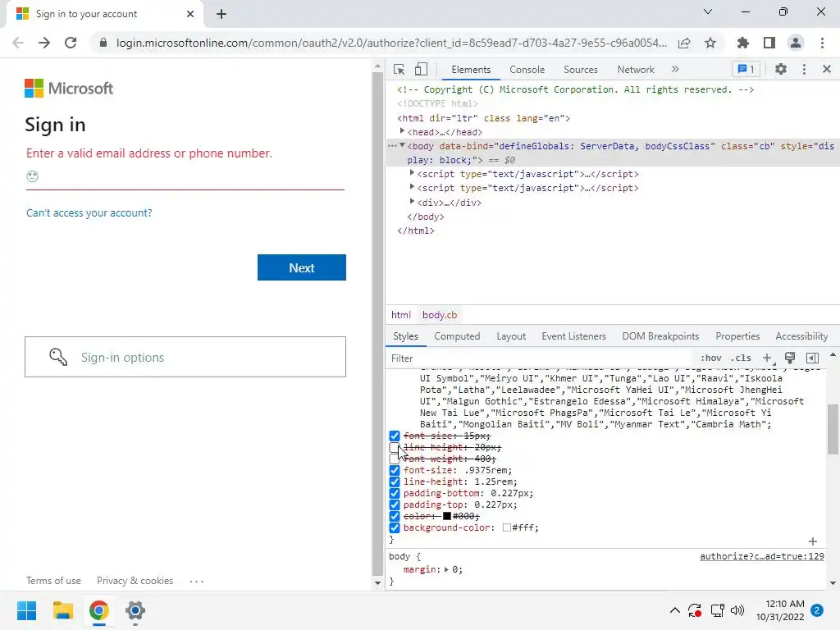Expand the head element node
Image resolution: width=840 pixels, height=630 pixels.
402,131
